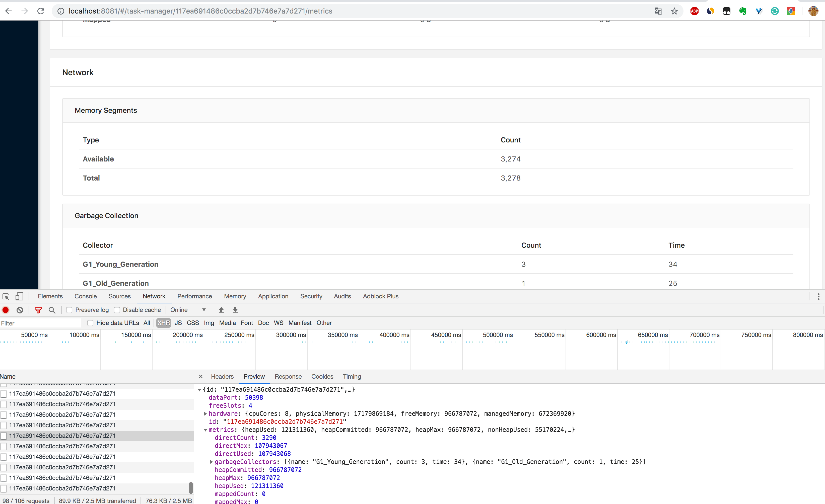The image size is (825, 504).
Task: Export HAR file with download arrow
Action: pos(235,310)
